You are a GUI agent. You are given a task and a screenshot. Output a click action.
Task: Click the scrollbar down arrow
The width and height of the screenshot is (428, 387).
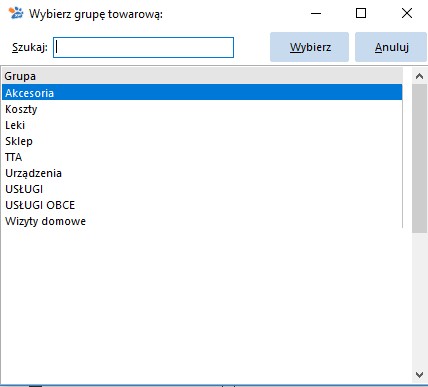pos(419,375)
